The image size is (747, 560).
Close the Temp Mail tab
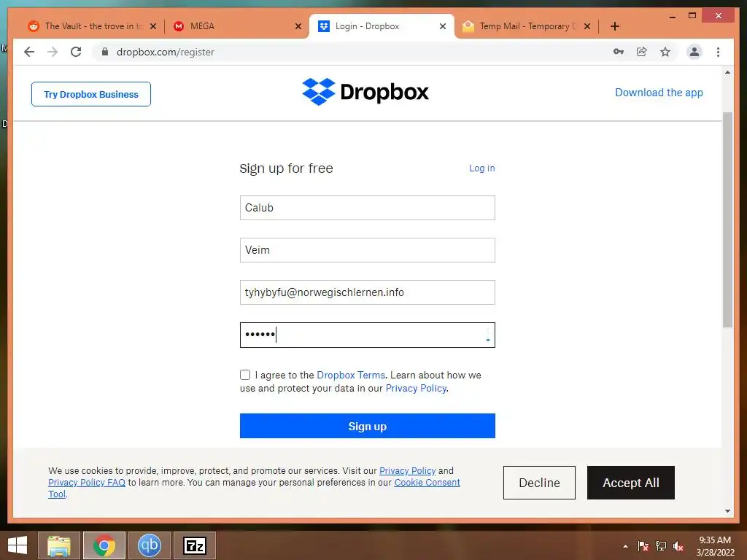587,26
